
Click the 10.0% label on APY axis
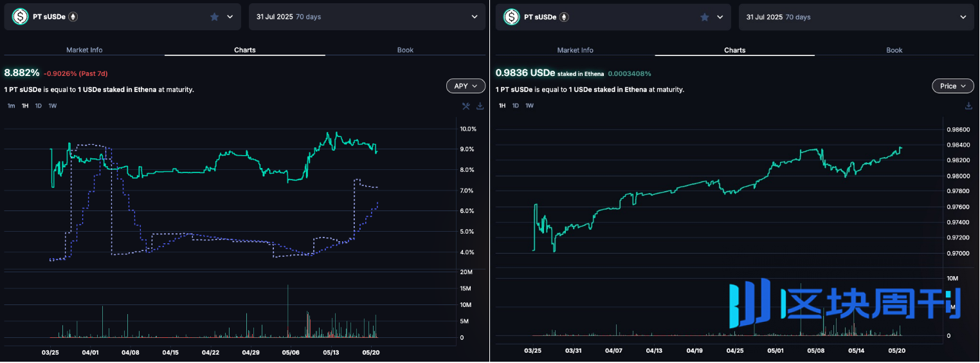tap(468, 129)
